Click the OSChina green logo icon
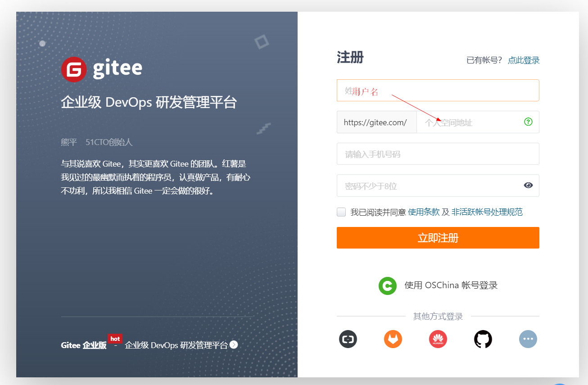This screenshot has height=385, width=588. coord(388,285)
